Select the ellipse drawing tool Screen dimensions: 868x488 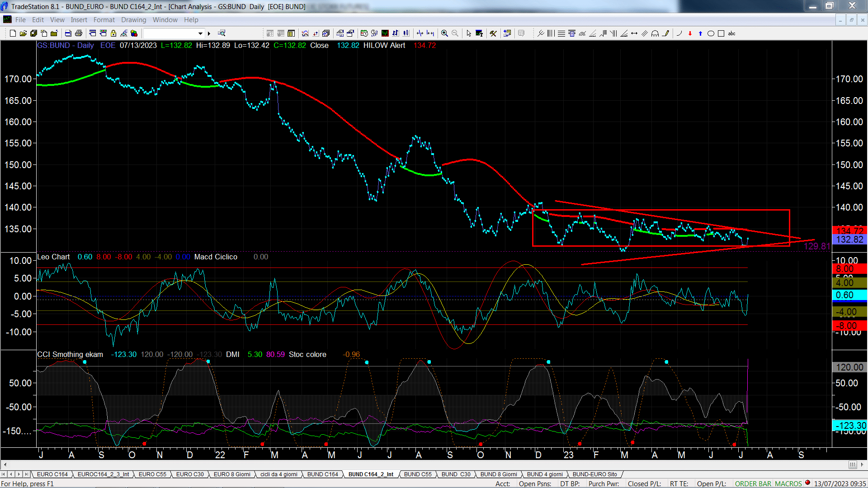click(711, 33)
